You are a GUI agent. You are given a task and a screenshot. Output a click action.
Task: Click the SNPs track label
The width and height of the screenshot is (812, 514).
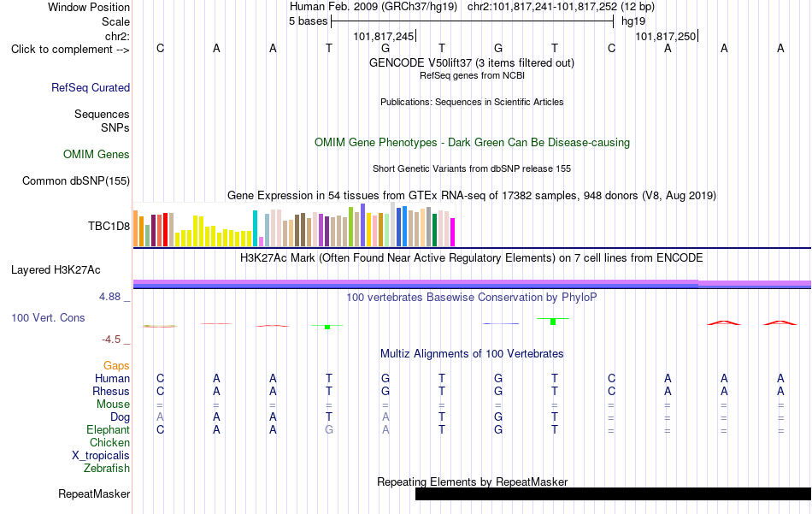click(115, 127)
